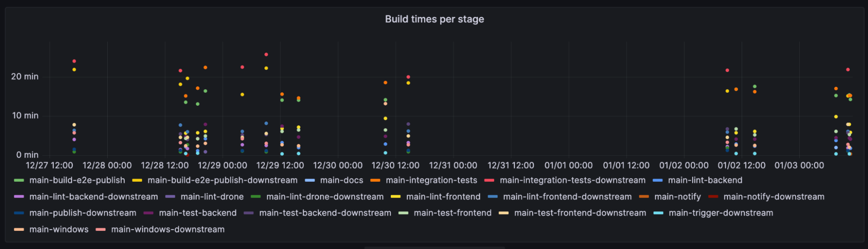Image resolution: width=868 pixels, height=249 pixels.
Task: Click the main-windows legend label
Action: (x=59, y=229)
